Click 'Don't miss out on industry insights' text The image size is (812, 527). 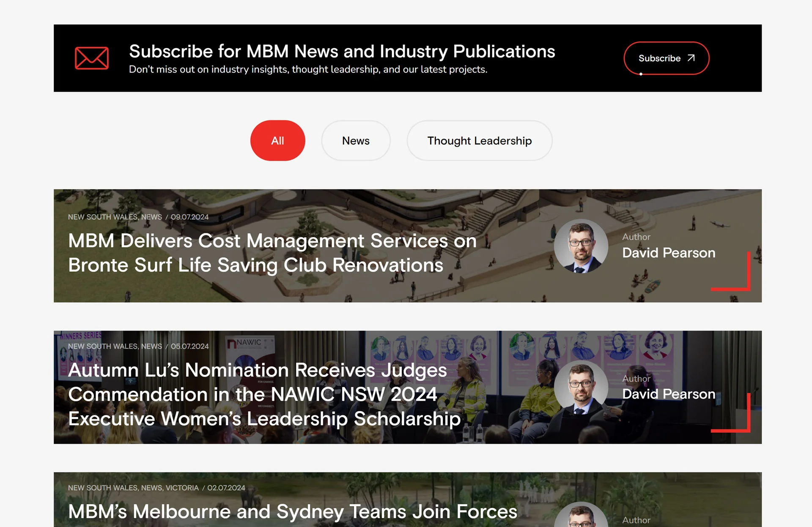point(308,69)
